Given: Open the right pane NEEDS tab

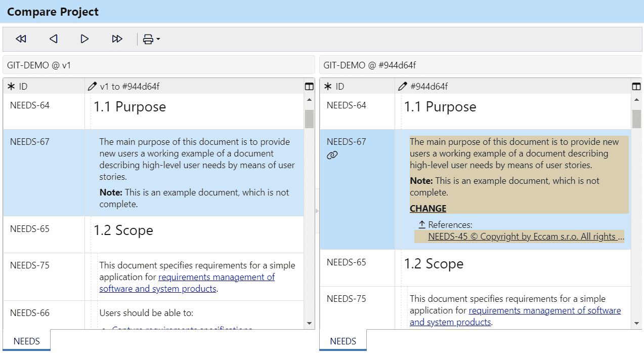Looking at the screenshot, I should coord(343,341).
